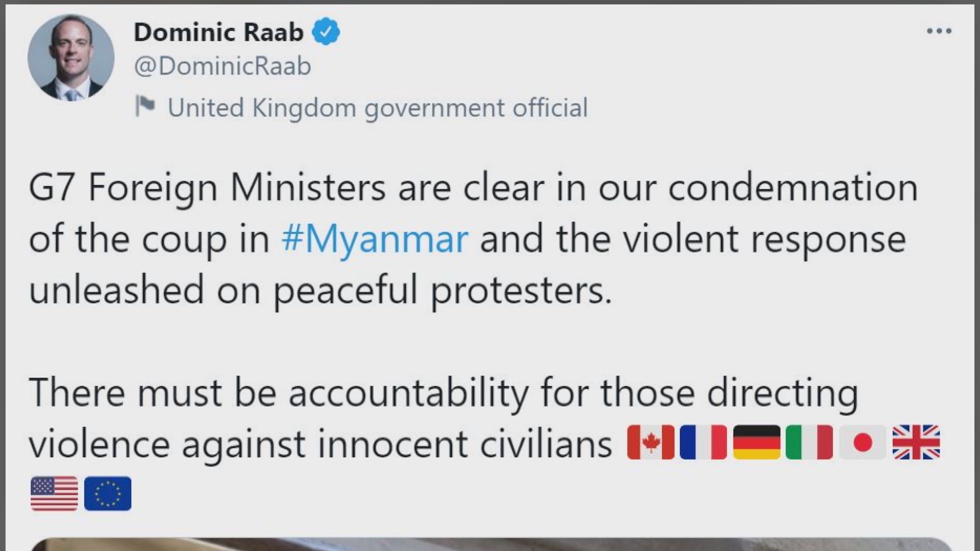Click the Germany flag emoji

(756, 442)
